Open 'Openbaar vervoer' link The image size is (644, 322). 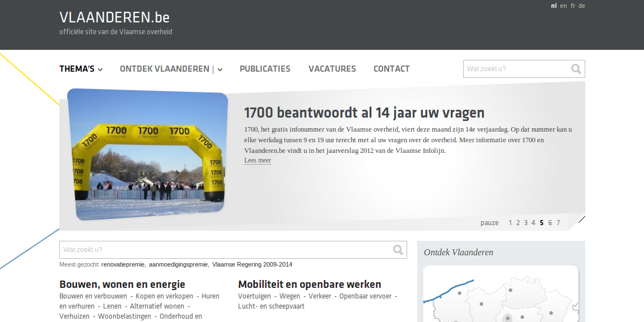tap(366, 296)
